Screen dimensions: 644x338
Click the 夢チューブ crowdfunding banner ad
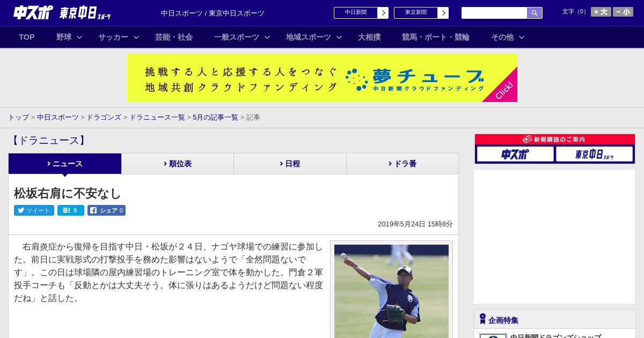[x=322, y=78]
